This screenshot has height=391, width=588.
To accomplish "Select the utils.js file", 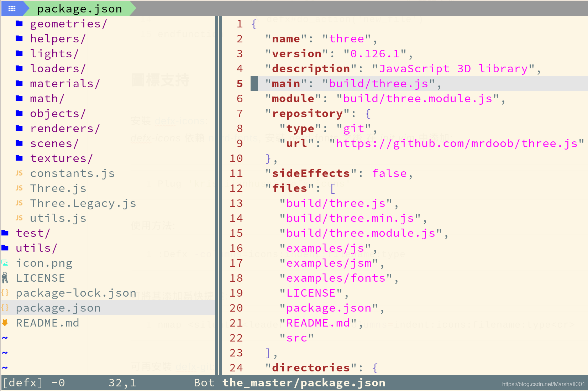I will (x=58, y=218).
